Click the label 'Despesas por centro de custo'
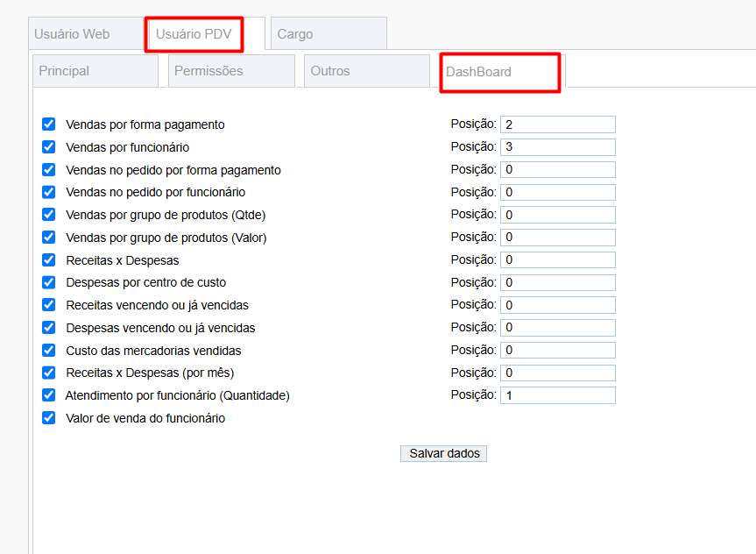756x554 pixels. click(145, 282)
